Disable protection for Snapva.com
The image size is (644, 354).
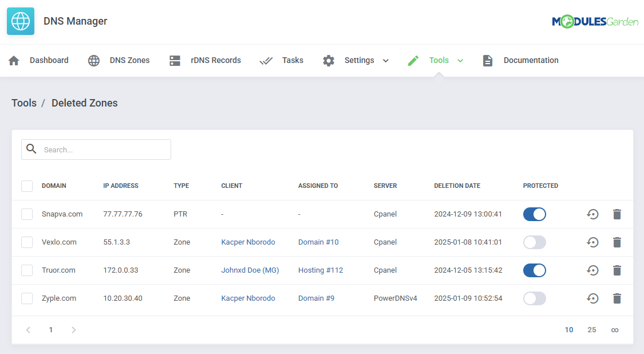(534, 214)
